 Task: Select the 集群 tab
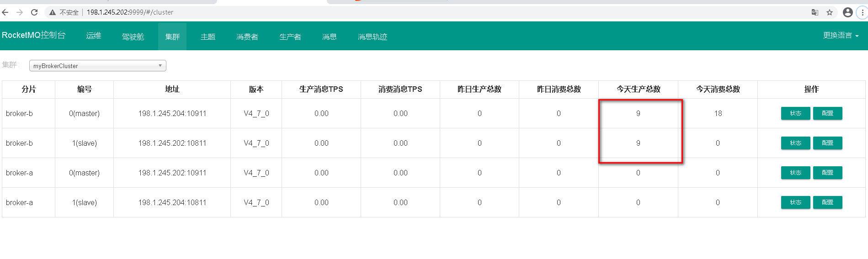coord(172,37)
